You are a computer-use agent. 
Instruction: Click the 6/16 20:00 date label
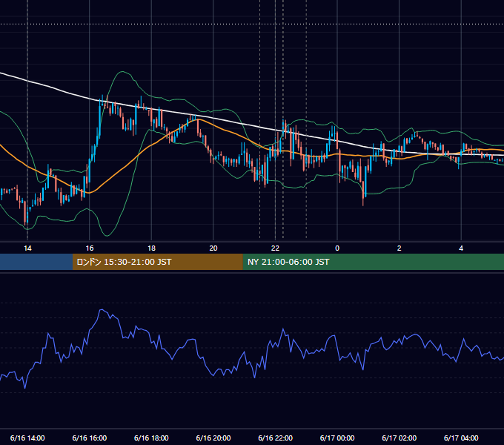coord(213,438)
